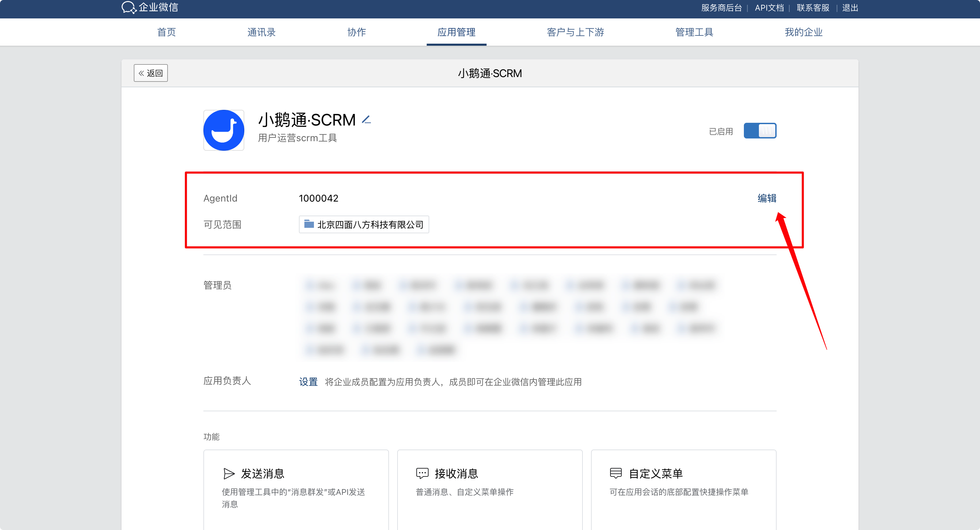Click the 返回 back button
The width and height of the screenshot is (980, 530).
tap(151, 73)
